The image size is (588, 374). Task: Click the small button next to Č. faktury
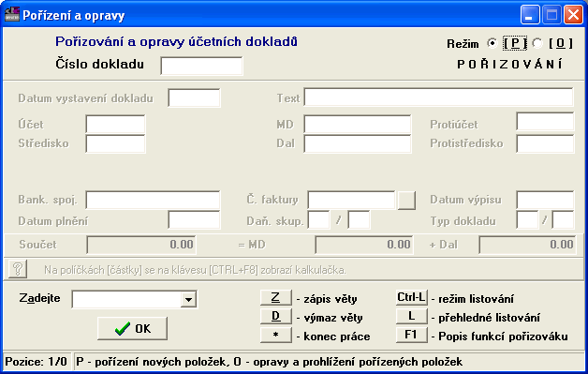click(x=406, y=200)
